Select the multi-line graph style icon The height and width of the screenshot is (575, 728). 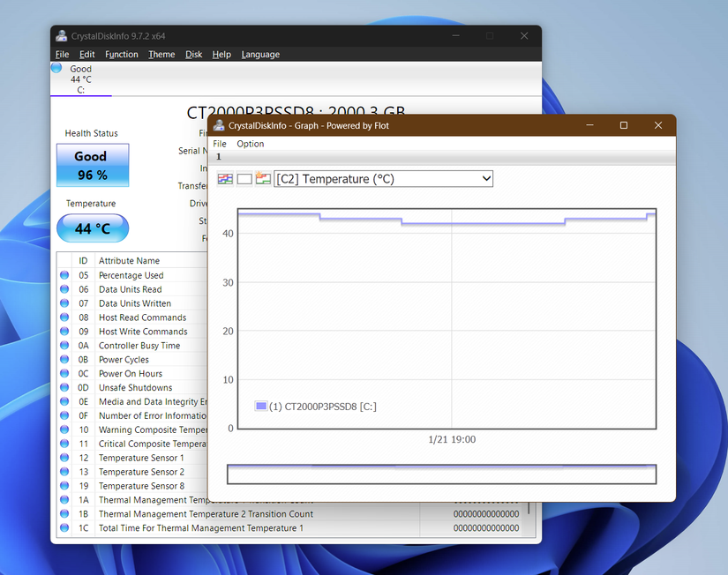(224, 178)
